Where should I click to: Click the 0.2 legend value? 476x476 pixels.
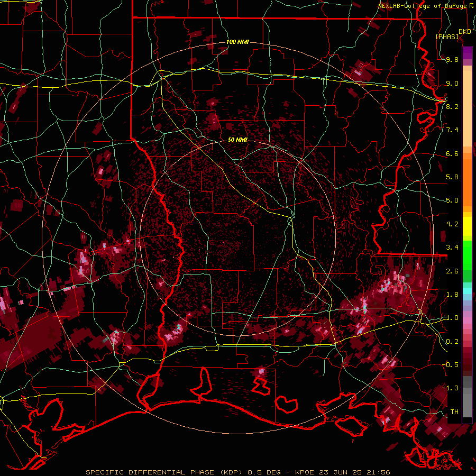[x=452, y=342]
